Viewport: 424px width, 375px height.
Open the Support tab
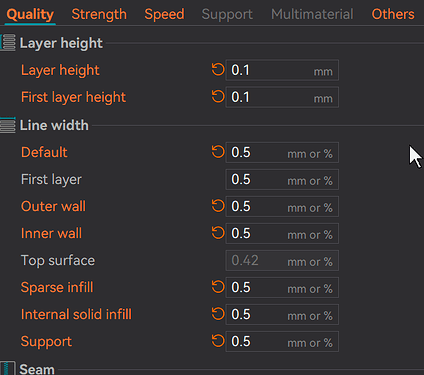[227, 14]
